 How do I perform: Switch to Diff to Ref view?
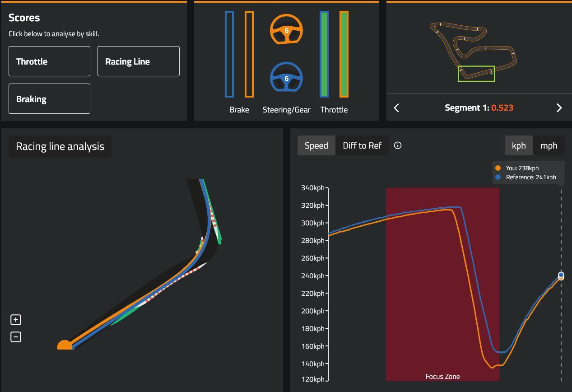[362, 145]
